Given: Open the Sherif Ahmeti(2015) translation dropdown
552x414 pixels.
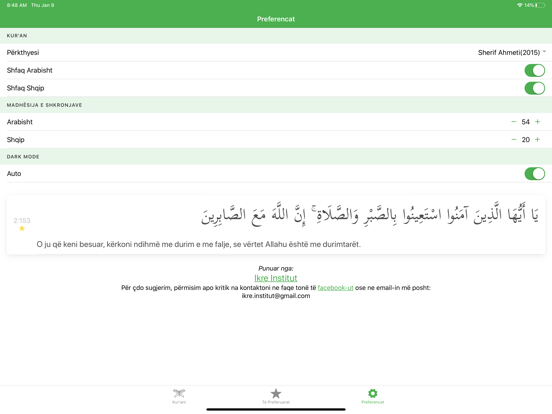Looking at the screenshot, I should click(512, 52).
